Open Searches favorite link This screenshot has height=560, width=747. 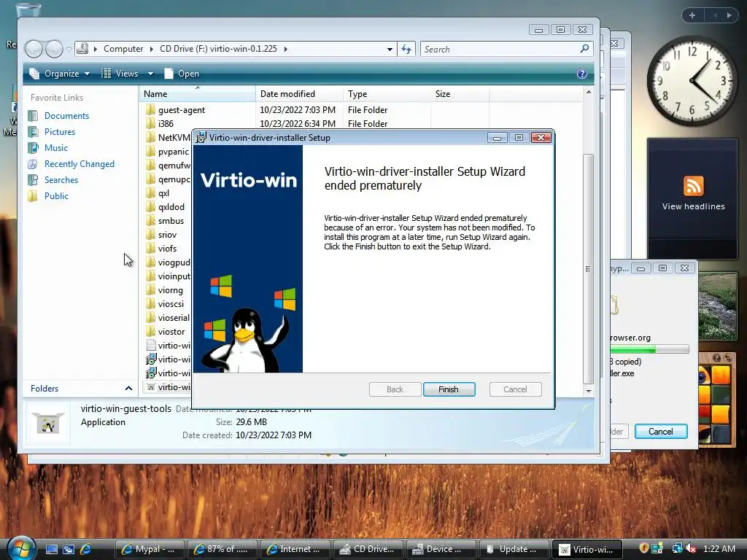coord(61,180)
